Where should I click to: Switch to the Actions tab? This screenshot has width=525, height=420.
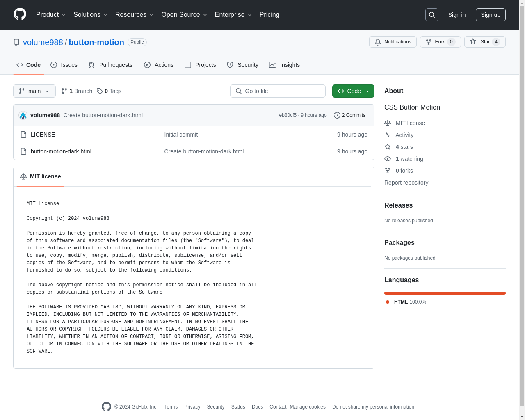159,65
